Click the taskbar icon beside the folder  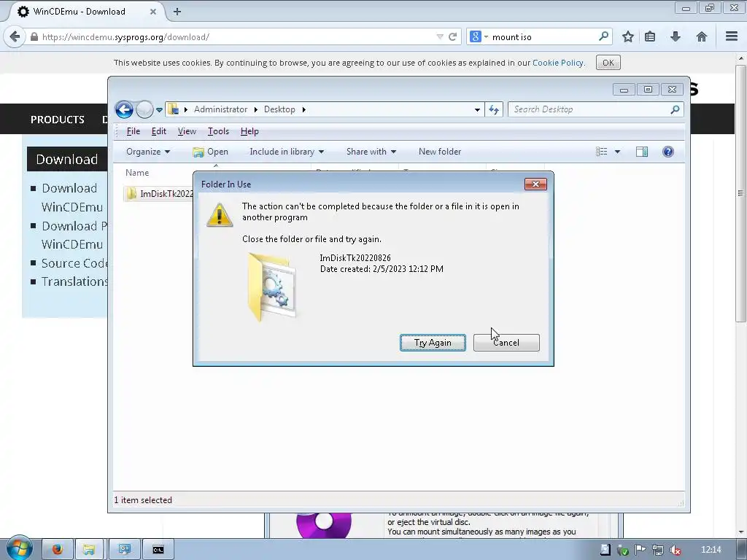coord(125,550)
